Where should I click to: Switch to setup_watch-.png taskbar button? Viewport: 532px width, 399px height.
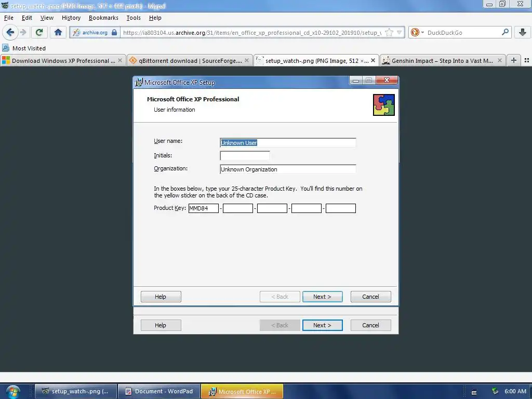point(76,391)
